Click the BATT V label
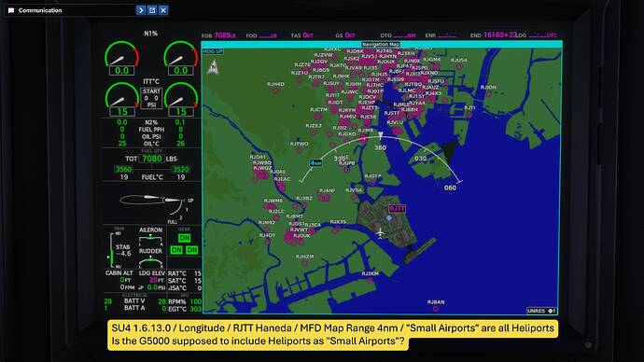This screenshot has width=644, height=362. click(x=134, y=300)
